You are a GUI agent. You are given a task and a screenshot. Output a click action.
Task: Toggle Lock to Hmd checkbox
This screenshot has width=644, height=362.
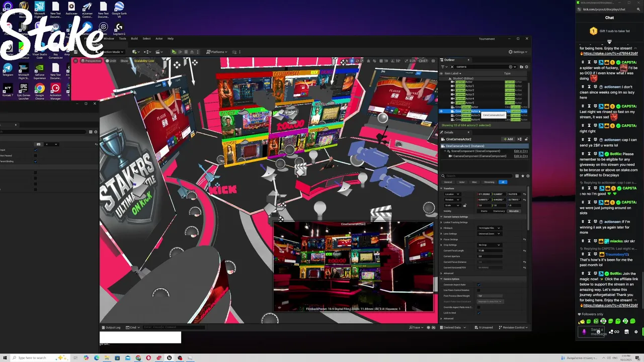point(478,313)
